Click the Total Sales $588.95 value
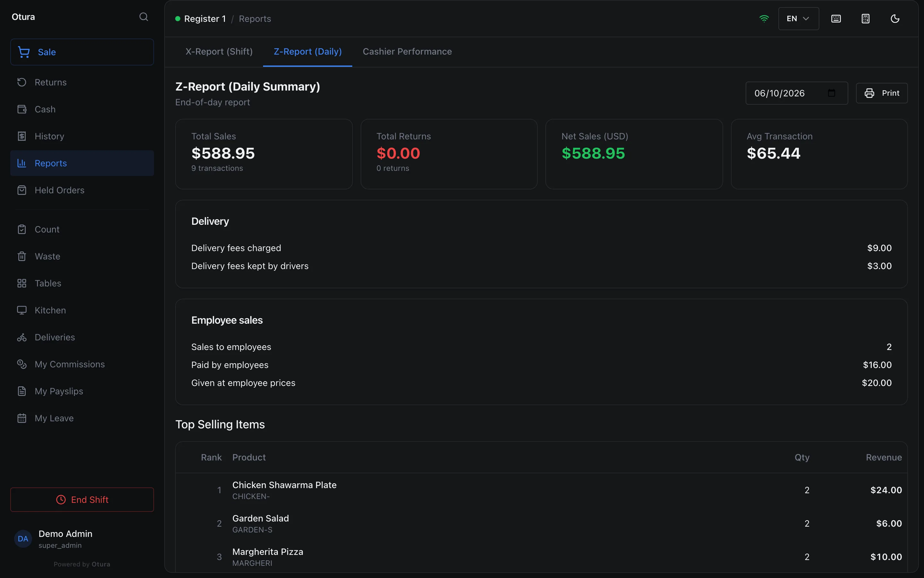The height and width of the screenshot is (578, 924). click(x=223, y=153)
